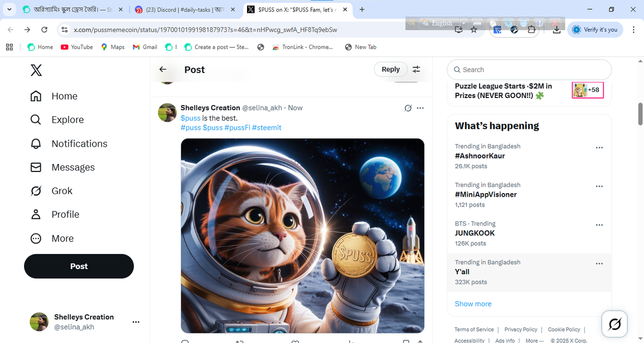Click the Now timestamp on the reply

click(x=295, y=108)
